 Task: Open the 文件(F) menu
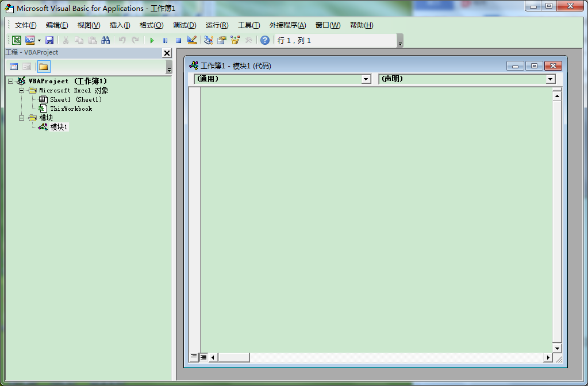(x=25, y=25)
